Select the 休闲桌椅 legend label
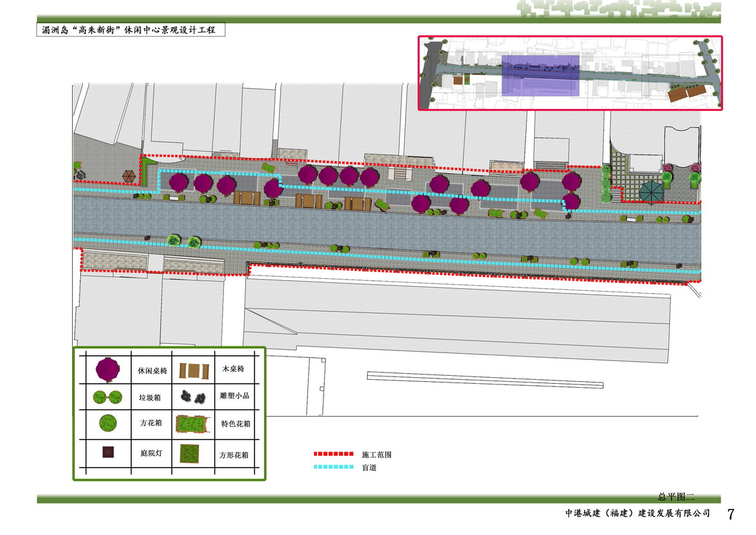756x535 pixels. (x=152, y=370)
